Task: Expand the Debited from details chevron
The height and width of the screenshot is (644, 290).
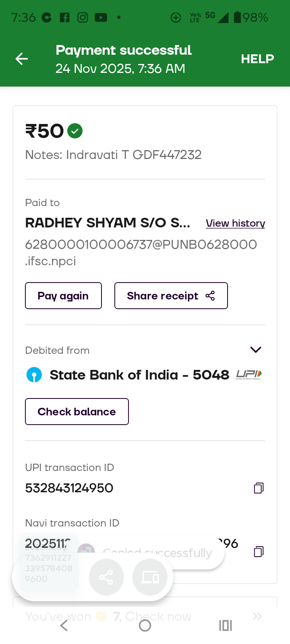Action: pos(256,349)
